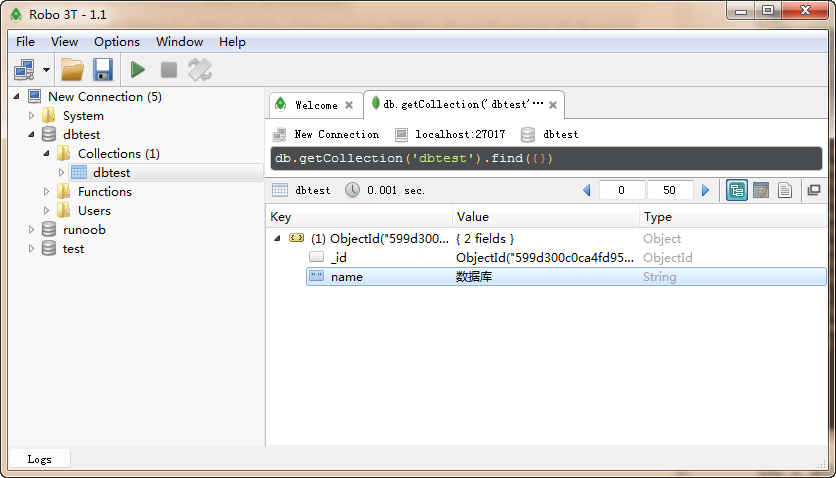Click the skip value field showing 0
The width and height of the screenshot is (836, 478).
coord(622,190)
